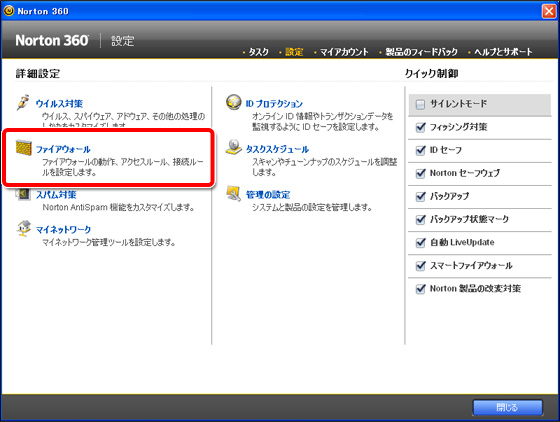The image size is (560, 422).
Task: Click the システムと製品の設定 description text
Action: (312, 207)
